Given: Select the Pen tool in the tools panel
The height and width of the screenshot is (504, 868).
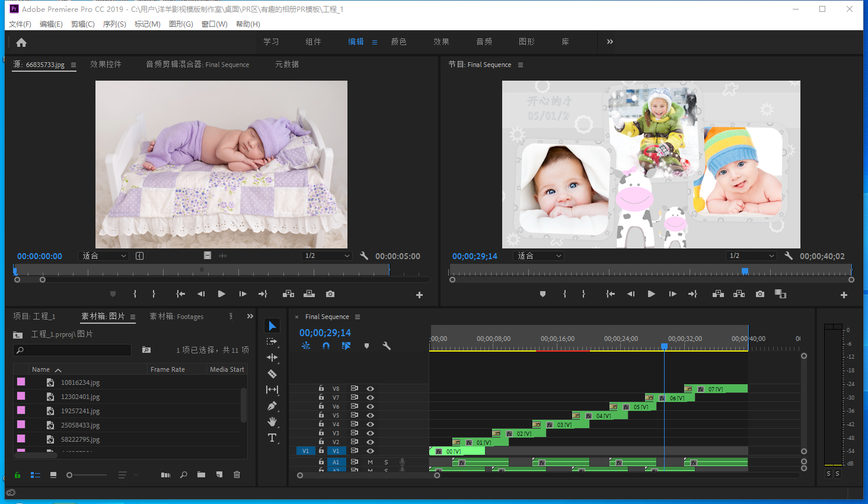Looking at the screenshot, I should [272, 406].
